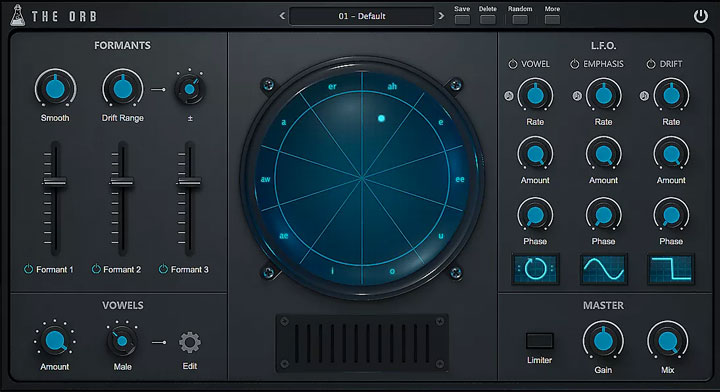The image size is (720, 392).
Task: Click the Random preset button
Action: tap(520, 19)
